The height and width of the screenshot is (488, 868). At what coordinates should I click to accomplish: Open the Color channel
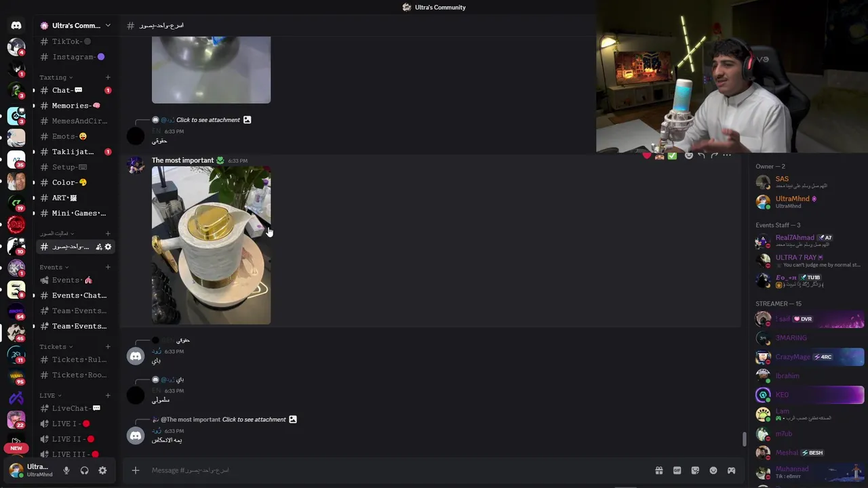[75, 182]
